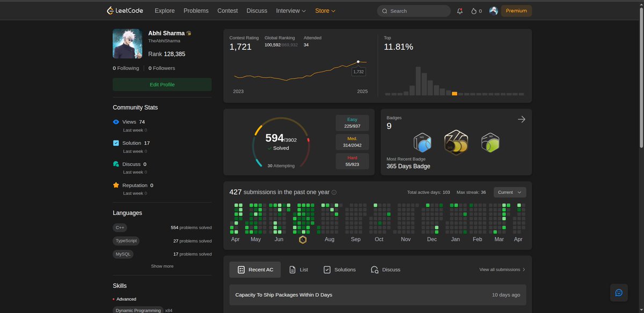Viewport: 644px width, 313px height.
Task: Click the Premium button
Action: [x=516, y=11]
